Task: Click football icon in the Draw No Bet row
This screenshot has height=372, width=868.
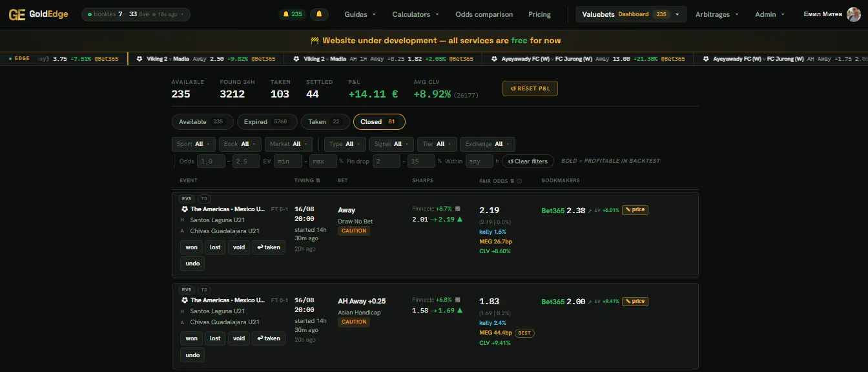Action: point(185,209)
